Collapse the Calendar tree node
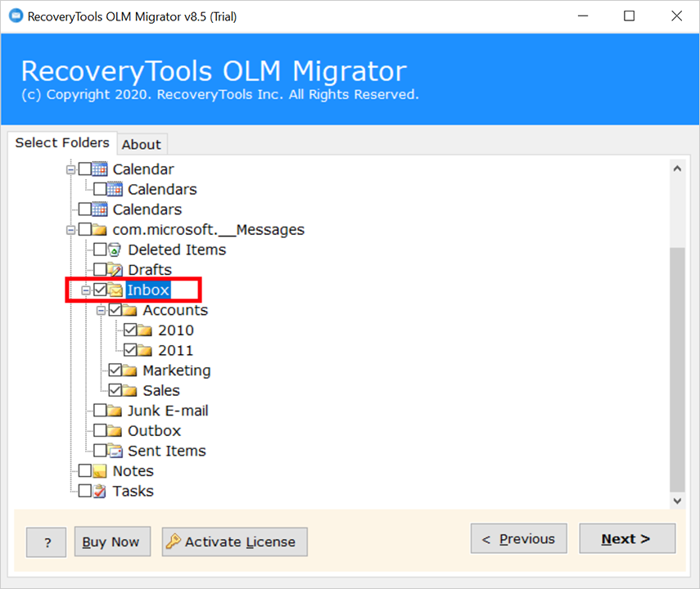 point(70,169)
